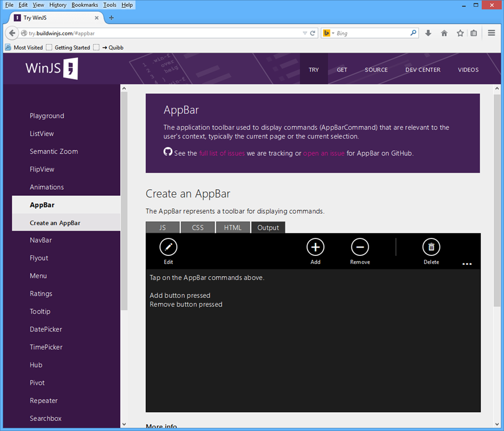
Task: Switch to the HTML code tab
Action: click(x=233, y=227)
